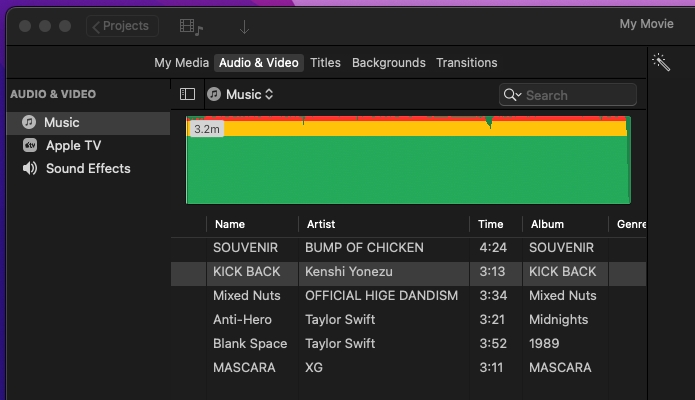Image resolution: width=695 pixels, height=400 pixels.
Task: Click Mixed Nuts in the Album column
Action: 562,295
